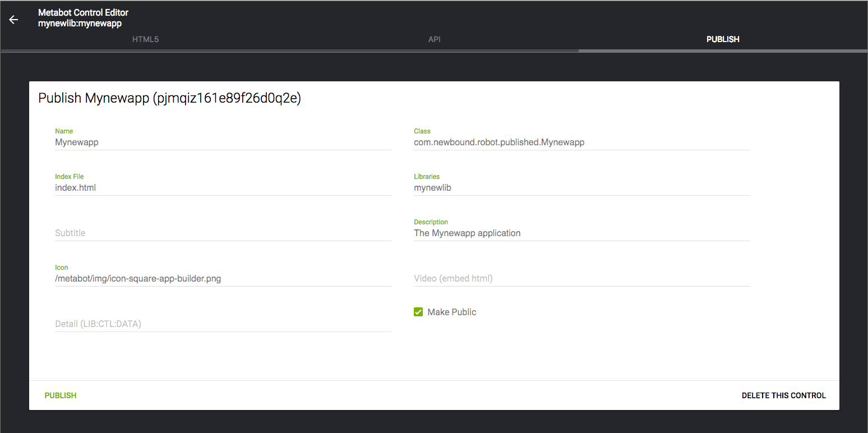Viewport: 868px width, 433px height.
Task: Click the Name field containing Mynewapp
Action: click(x=223, y=142)
